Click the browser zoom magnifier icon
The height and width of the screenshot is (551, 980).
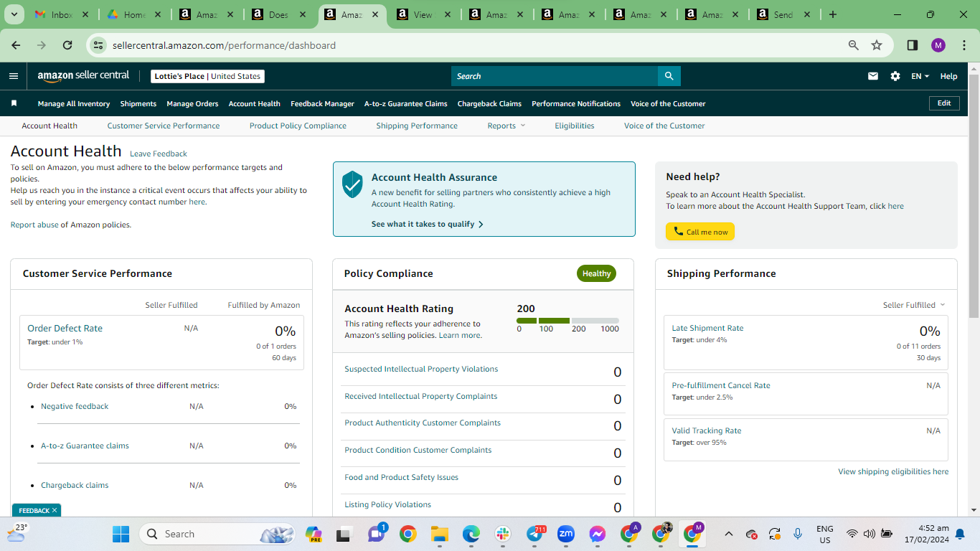point(854,45)
